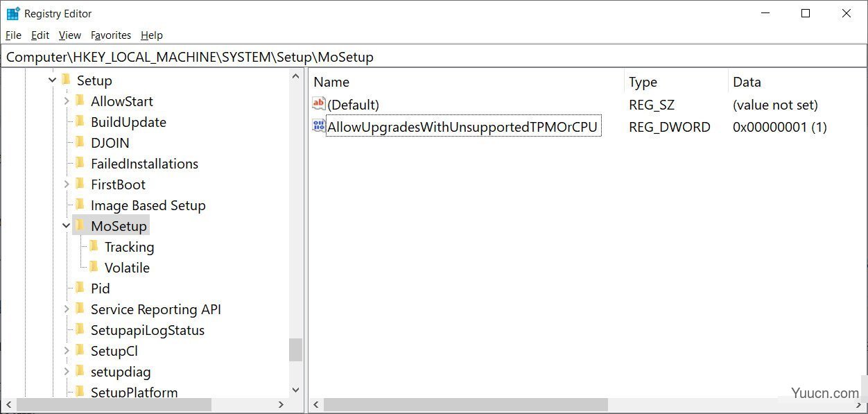Select the SetupCl key
The height and width of the screenshot is (414, 868).
pos(114,351)
